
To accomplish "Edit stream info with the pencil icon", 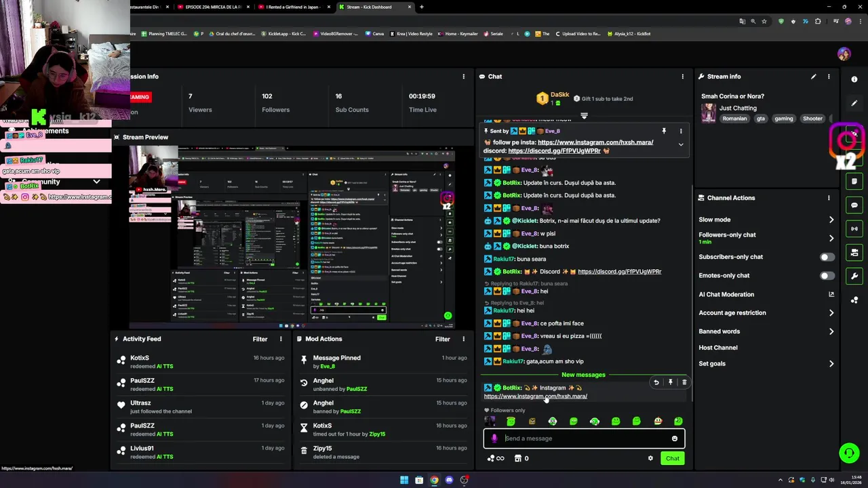I will click(x=813, y=77).
